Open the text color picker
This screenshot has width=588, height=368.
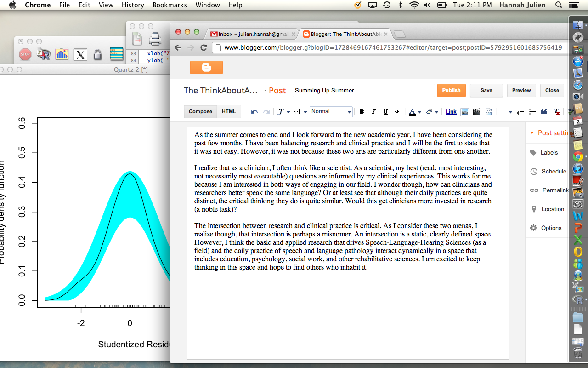click(415, 112)
